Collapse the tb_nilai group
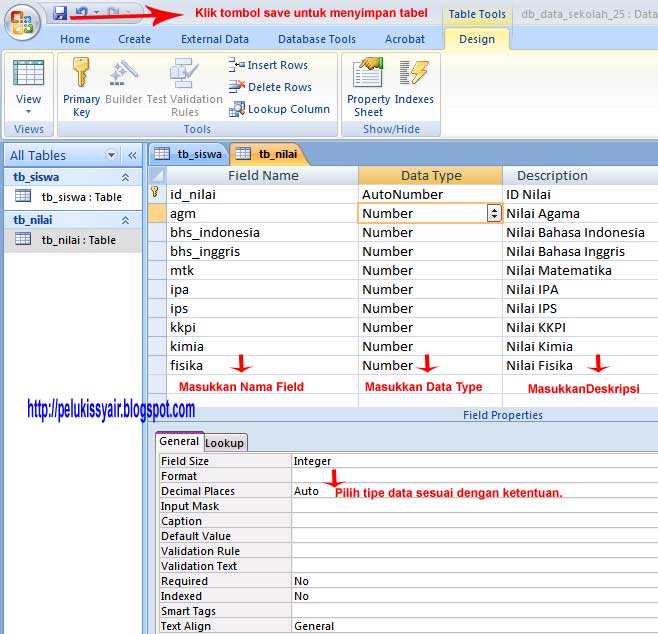Image resolution: width=658 pixels, height=634 pixels. [x=125, y=220]
